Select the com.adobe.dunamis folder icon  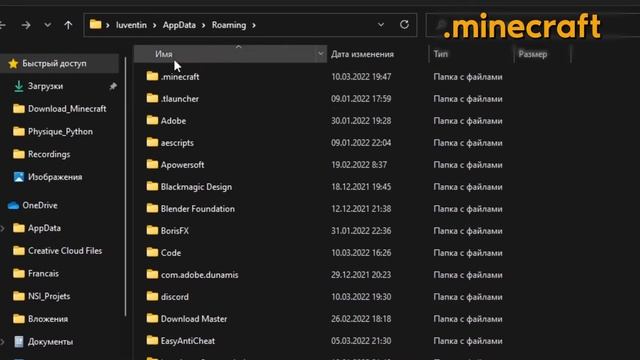pyautogui.click(x=152, y=274)
